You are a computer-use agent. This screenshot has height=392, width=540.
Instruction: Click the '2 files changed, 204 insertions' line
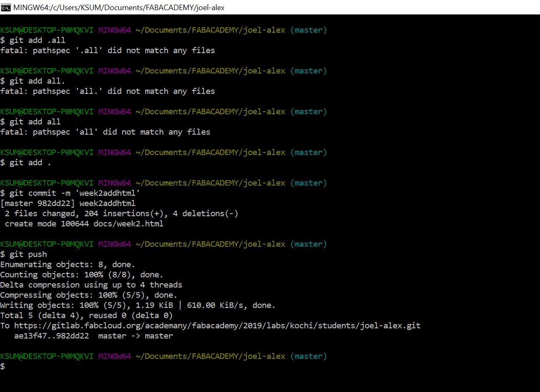[x=122, y=214]
